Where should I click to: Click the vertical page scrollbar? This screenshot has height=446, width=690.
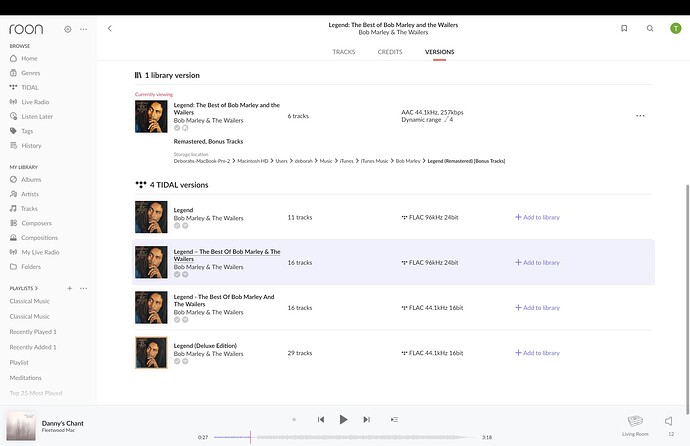687,299
